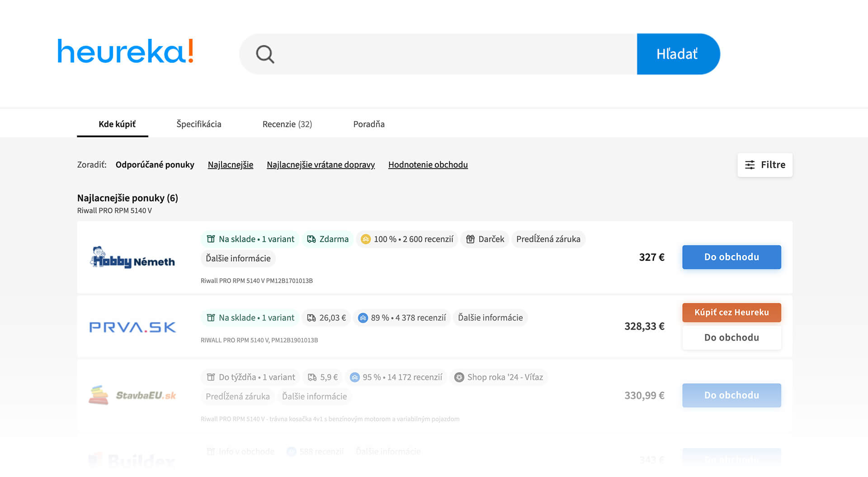The image size is (868, 477).
Task: Click Kúpiť cez Heureku orange button
Action: click(x=731, y=313)
